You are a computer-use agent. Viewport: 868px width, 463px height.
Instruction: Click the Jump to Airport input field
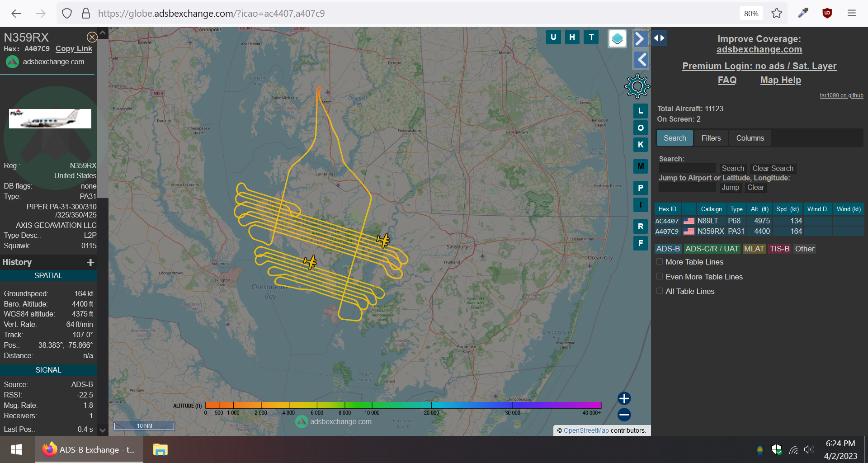point(688,187)
